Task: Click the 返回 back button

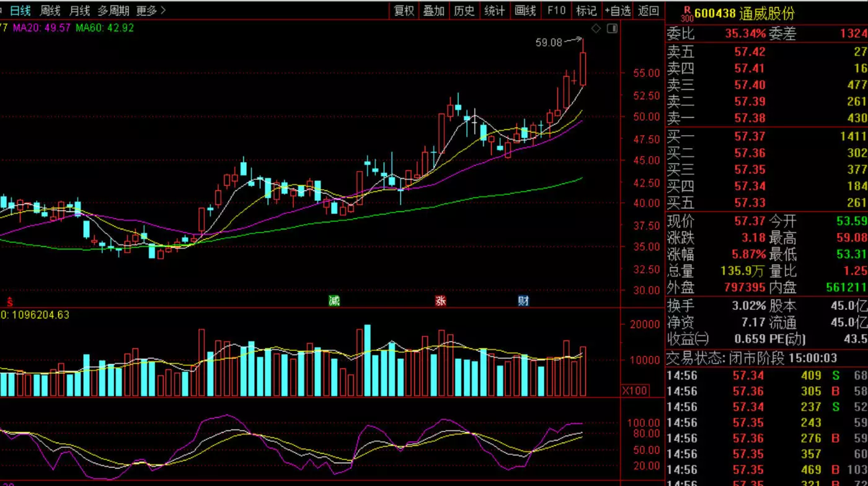Action: pyautogui.click(x=649, y=11)
